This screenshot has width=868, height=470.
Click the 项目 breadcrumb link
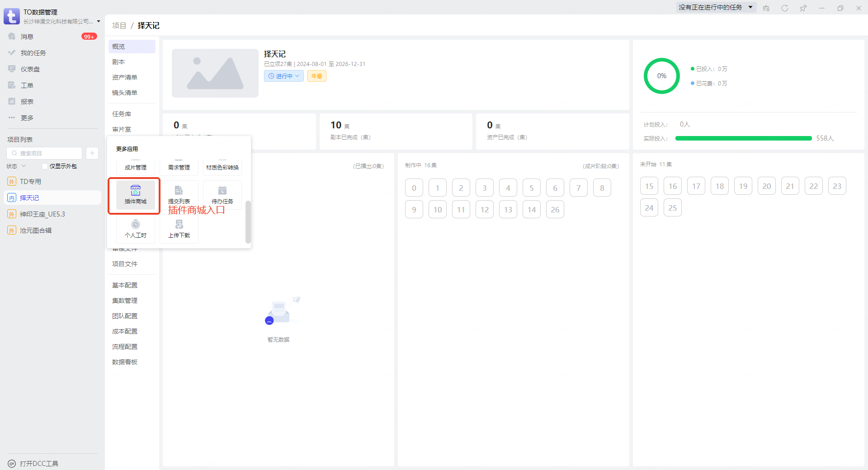(119, 26)
